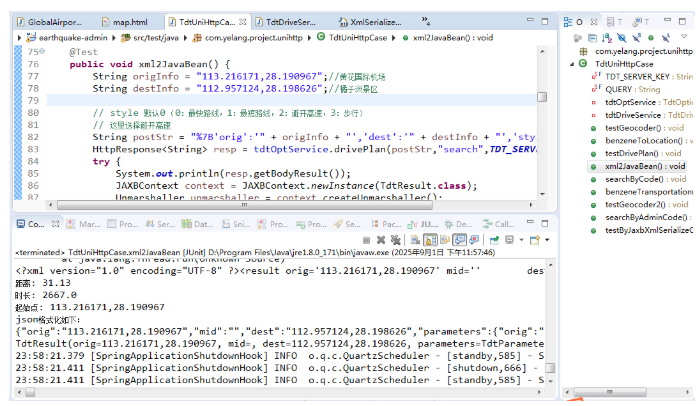Open the Ser... view tab
This screenshot has width=696, height=406.
[161, 224]
